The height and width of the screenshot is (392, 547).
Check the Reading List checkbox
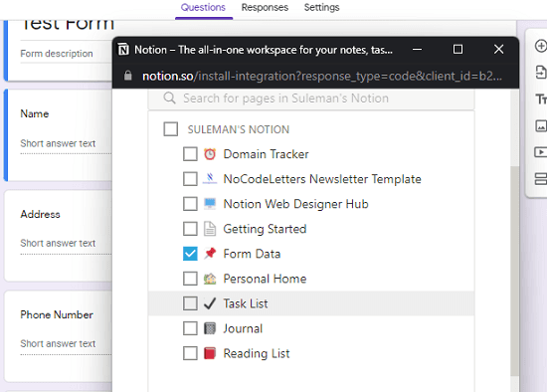190,353
